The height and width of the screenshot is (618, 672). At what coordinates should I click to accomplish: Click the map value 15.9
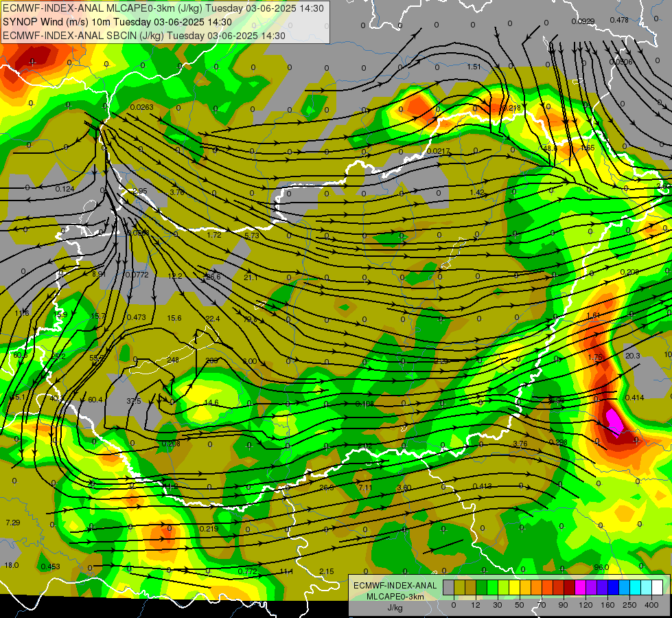(x=60, y=314)
